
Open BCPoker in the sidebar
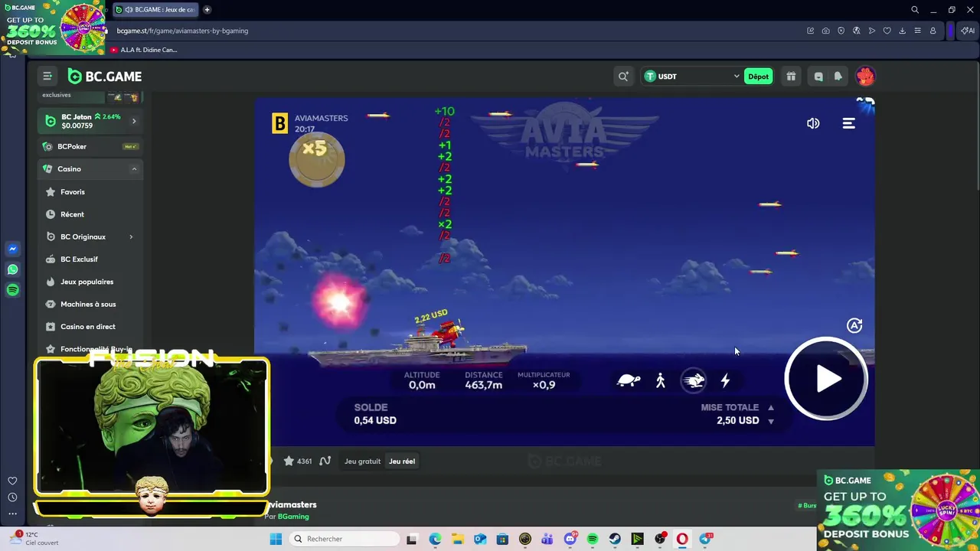point(90,146)
